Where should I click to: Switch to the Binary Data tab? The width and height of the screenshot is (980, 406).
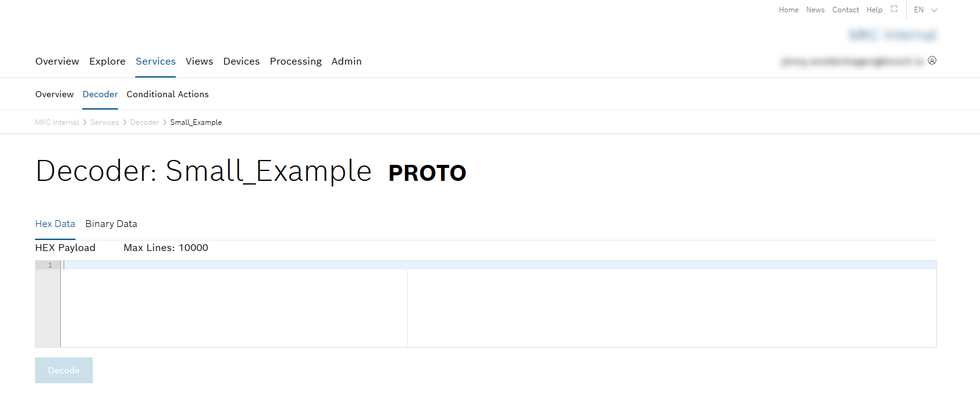[x=111, y=224]
